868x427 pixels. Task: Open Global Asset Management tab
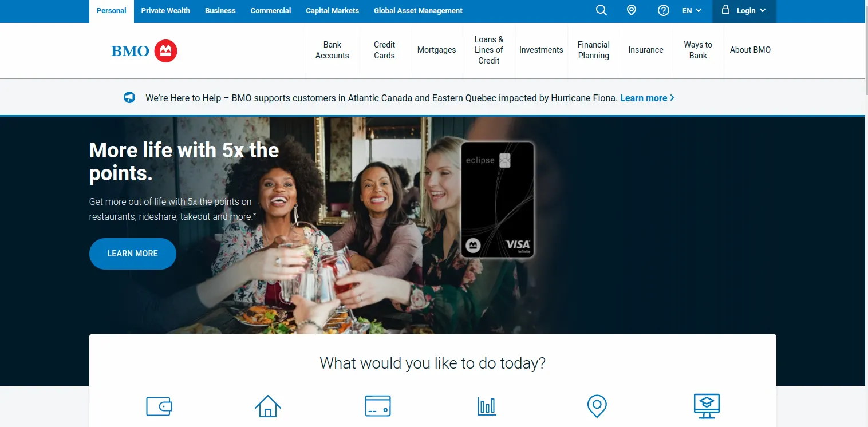(x=419, y=11)
